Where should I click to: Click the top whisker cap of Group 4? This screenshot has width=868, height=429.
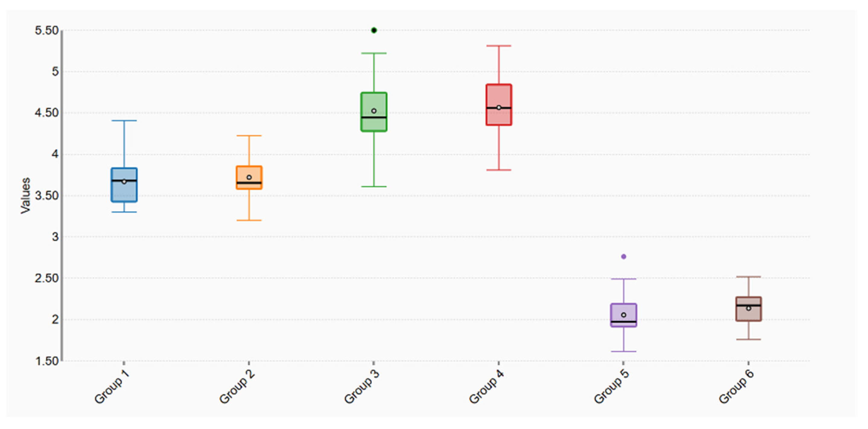click(499, 46)
